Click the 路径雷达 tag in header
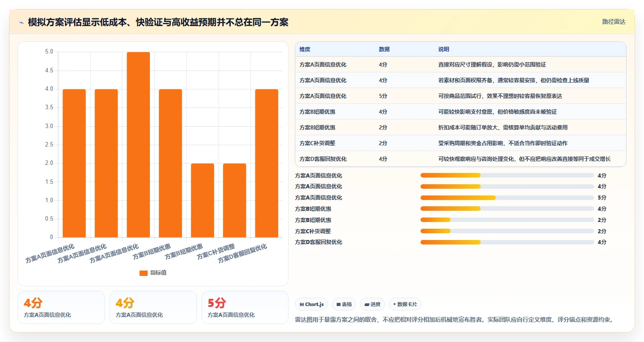This screenshot has width=644, height=342. point(613,22)
